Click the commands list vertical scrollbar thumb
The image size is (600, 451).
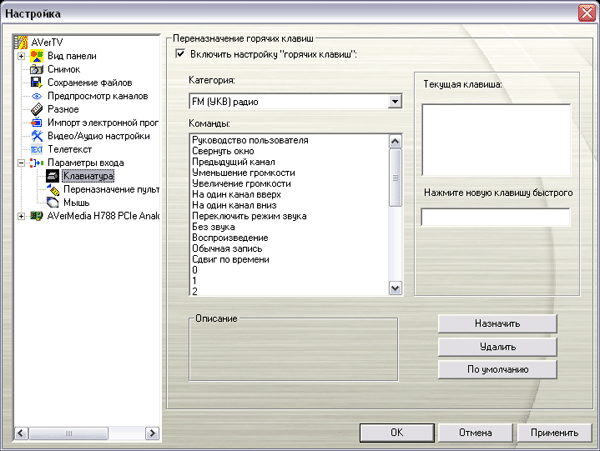(395, 178)
